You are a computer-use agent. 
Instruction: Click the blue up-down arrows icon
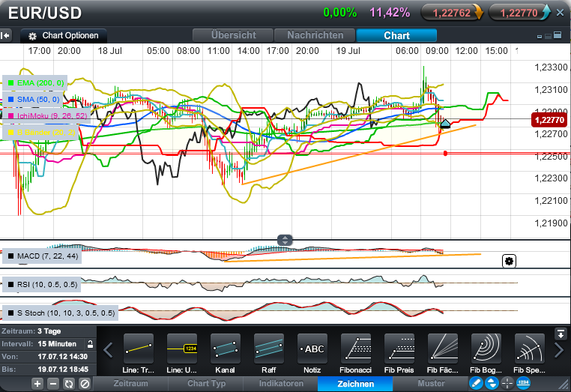492,383
